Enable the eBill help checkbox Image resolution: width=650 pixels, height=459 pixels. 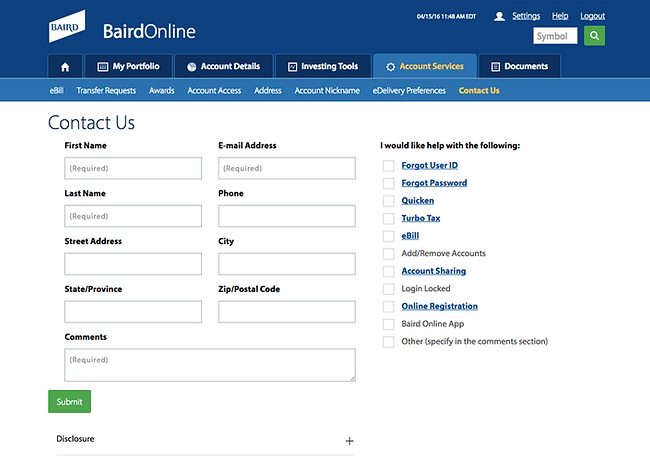point(388,236)
